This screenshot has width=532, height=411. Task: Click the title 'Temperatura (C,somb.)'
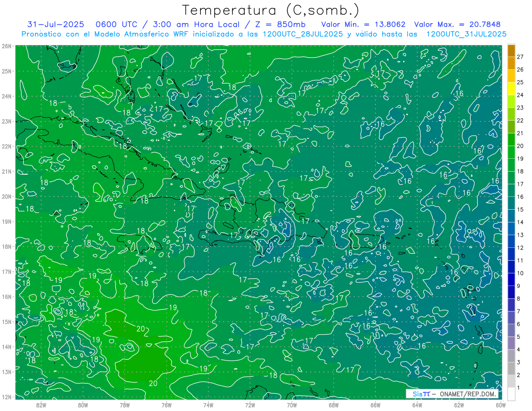(270, 10)
